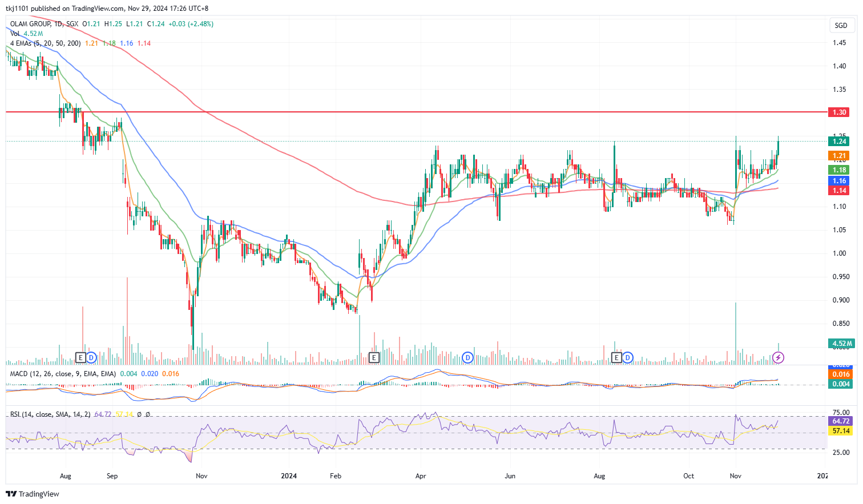Click the TradingView logo at bottom left
This screenshot has width=863, height=504.
(33, 494)
